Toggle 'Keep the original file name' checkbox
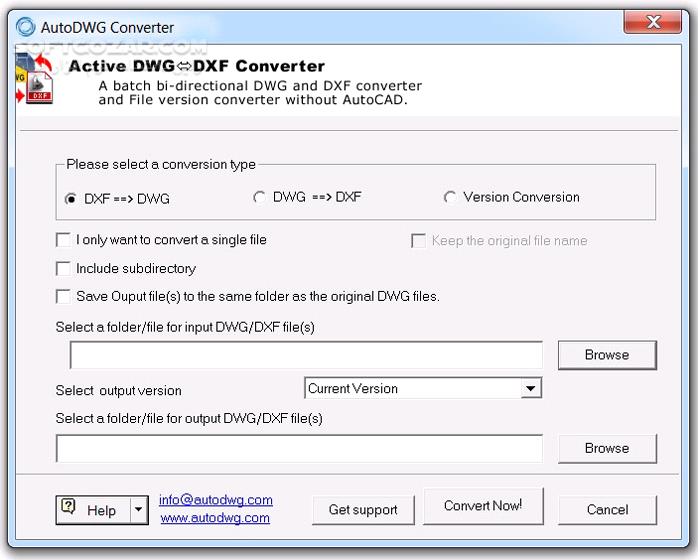 coord(418,241)
